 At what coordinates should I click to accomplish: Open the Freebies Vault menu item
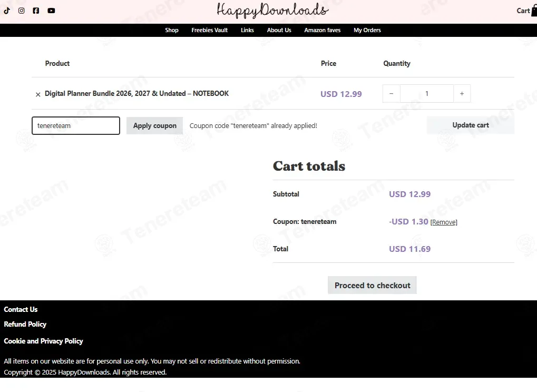(210, 30)
